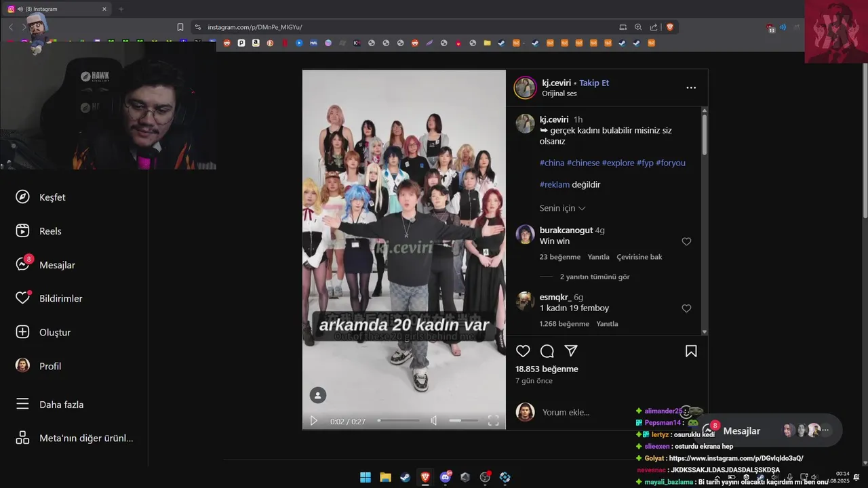Screen dimensions: 868x488
Task: Click Brave browser taskbar icon
Action: click(x=425, y=477)
